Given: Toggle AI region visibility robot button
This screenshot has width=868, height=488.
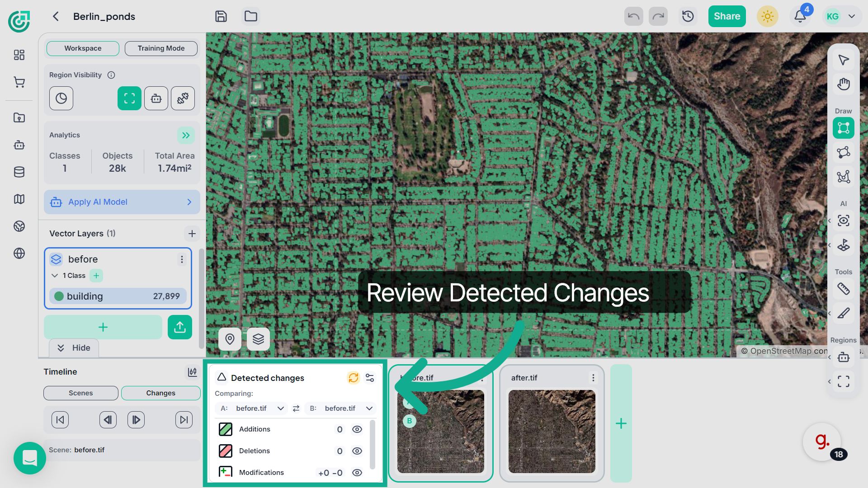Looking at the screenshot, I should [x=156, y=99].
